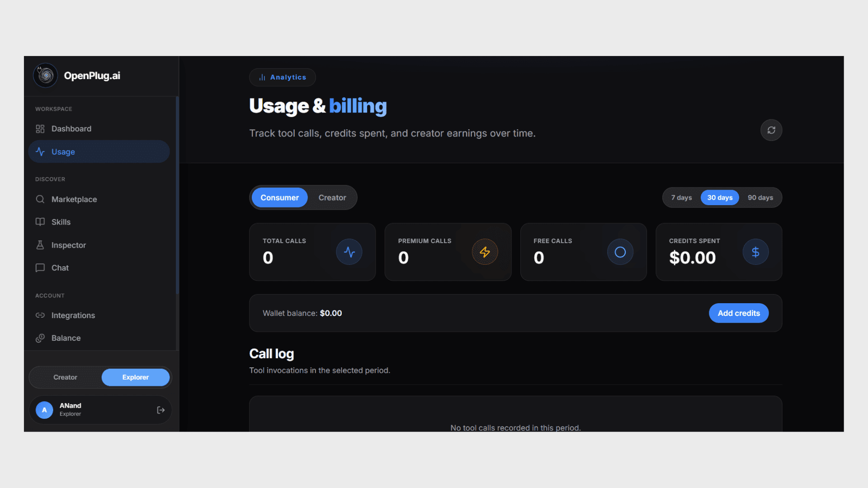Image resolution: width=868 pixels, height=488 pixels.
Task: Select the 7 days period
Action: (x=681, y=197)
